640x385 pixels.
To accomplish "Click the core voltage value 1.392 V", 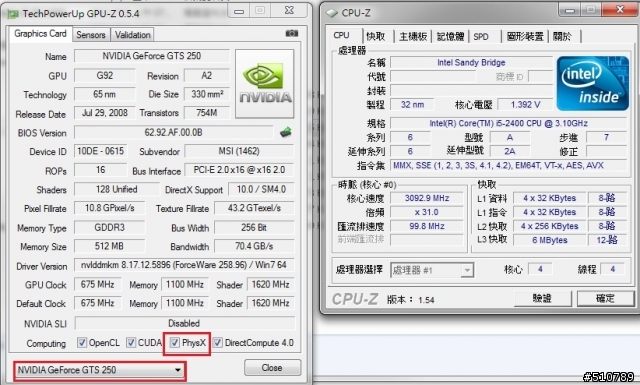I will 525,105.
